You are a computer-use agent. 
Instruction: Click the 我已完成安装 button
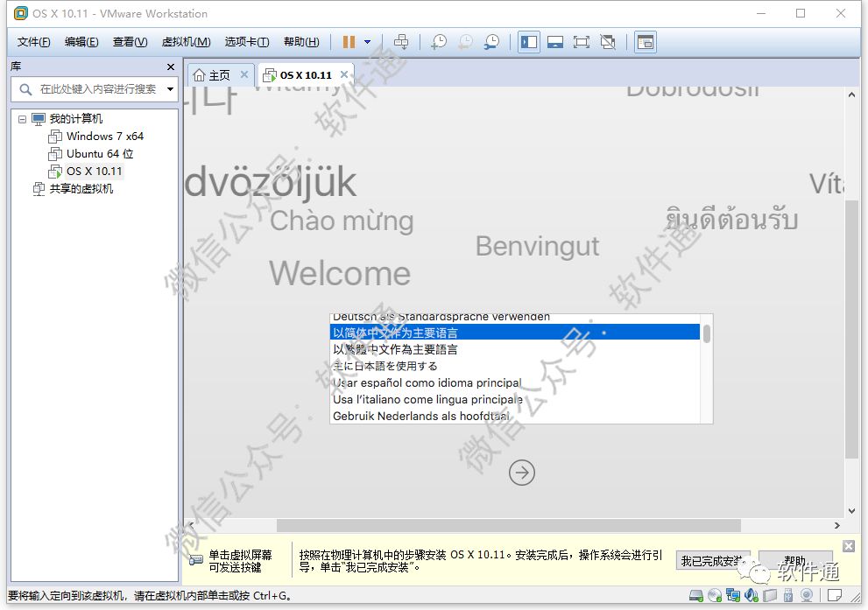pos(713,561)
